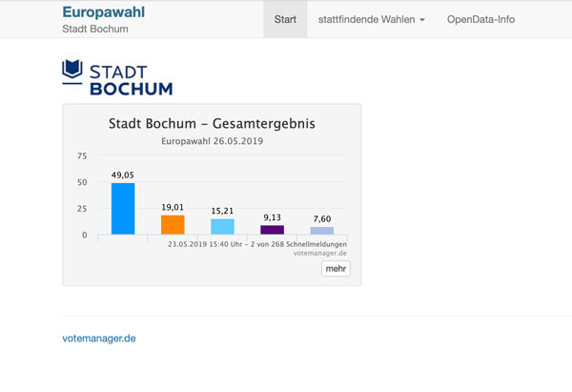572x392 pixels.
Task: Click the 75 label on the y-axis
Action: point(81,155)
